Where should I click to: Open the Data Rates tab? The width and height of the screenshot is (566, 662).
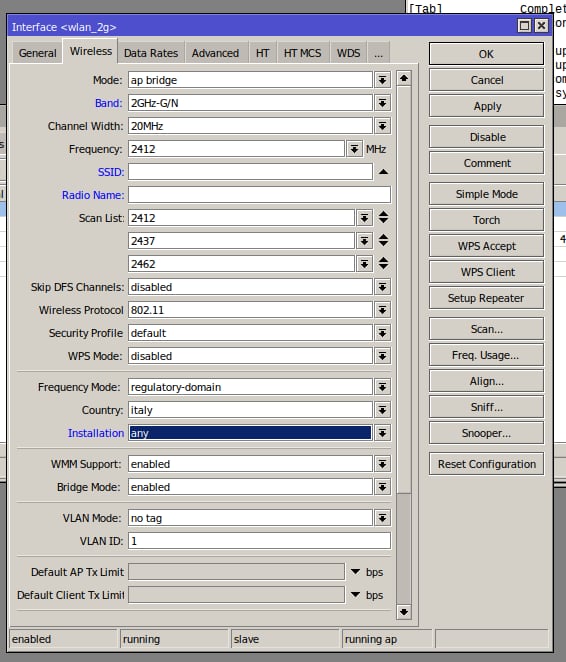coord(151,53)
